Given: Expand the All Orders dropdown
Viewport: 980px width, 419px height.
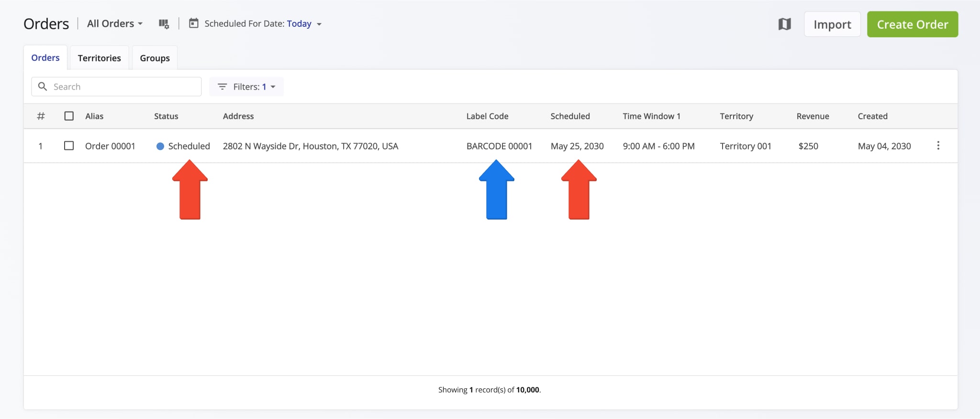Looking at the screenshot, I should pos(115,23).
